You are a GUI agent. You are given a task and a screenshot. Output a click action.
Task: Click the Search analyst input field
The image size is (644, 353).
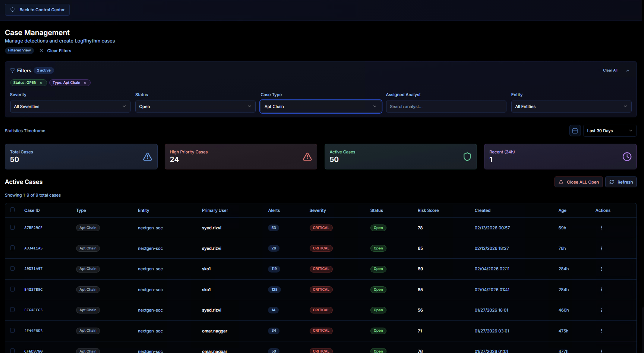[x=446, y=106]
